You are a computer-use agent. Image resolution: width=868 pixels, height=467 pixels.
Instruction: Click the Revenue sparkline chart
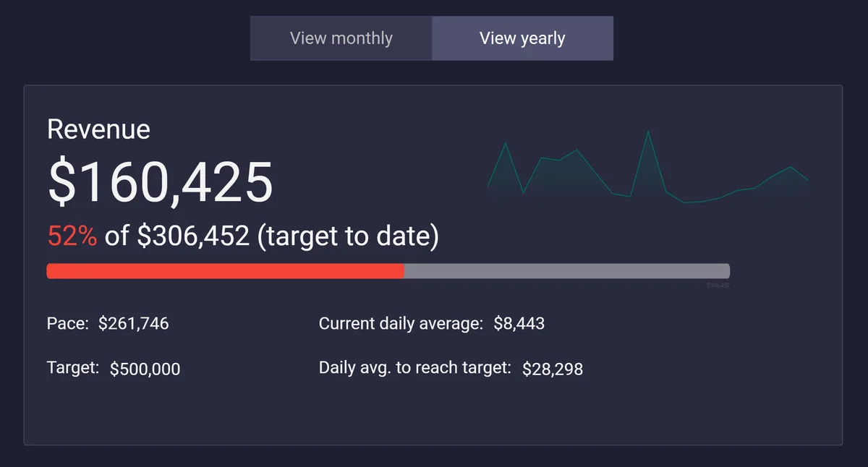(647, 173)
